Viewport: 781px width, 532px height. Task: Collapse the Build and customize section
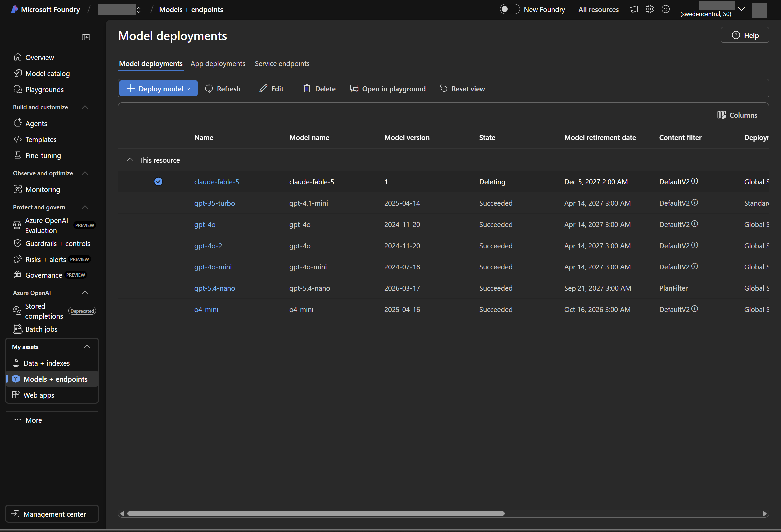click(x=85, y=107)
